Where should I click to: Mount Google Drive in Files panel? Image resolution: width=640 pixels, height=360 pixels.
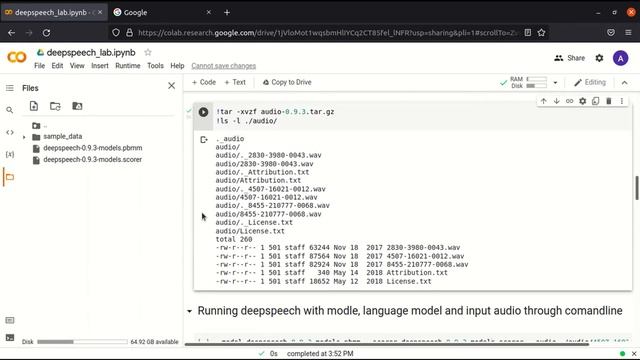[x=77, y=106]
